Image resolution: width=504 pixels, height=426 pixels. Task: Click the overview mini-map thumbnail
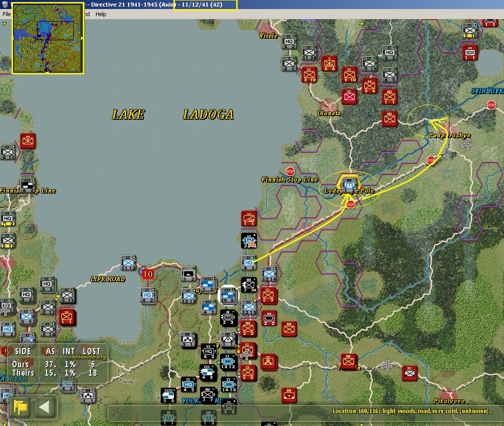tap(48, 38)
